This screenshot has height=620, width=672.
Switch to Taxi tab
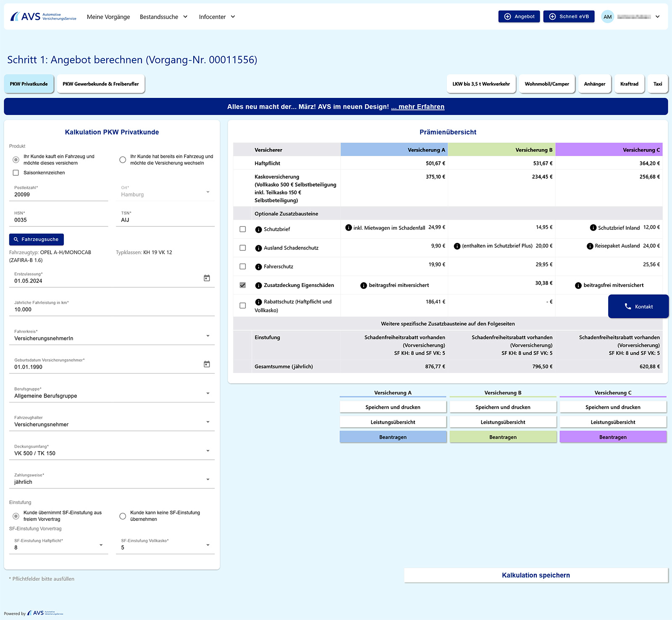pos(658,84)
